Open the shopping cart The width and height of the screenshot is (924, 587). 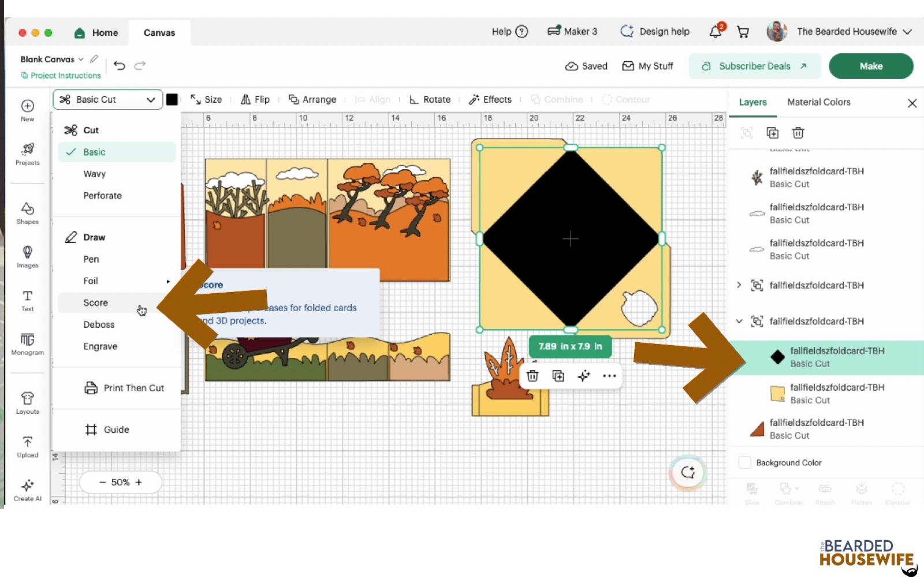pos(743,32)
